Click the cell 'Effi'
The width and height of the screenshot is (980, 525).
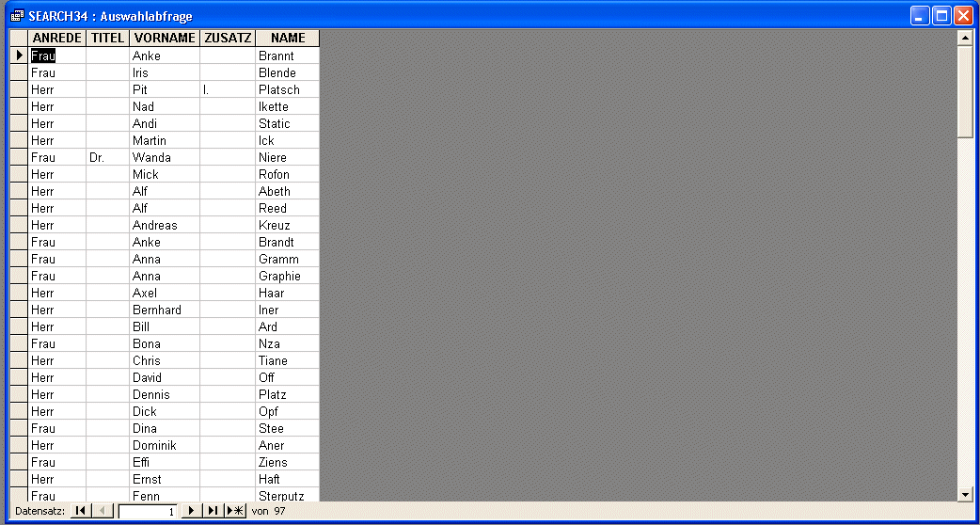pyautogui.click(x=165, y=463)
